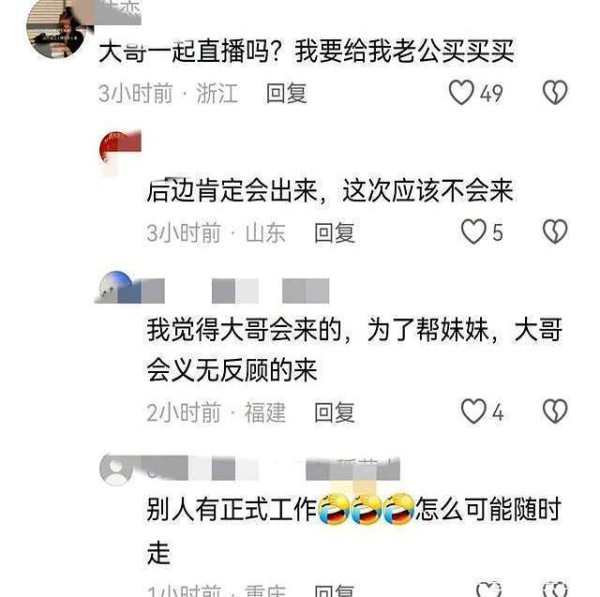Tap 回复 under the bottom Chongqing comment
This screenshot has width=600, height=597.
[x=334, y=590]
